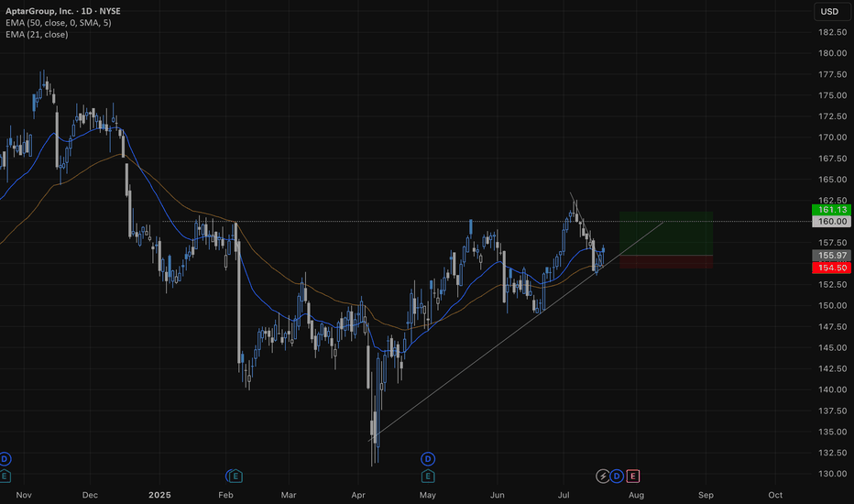
Task: Open the earnings icon above Feb
Action: 235,477
